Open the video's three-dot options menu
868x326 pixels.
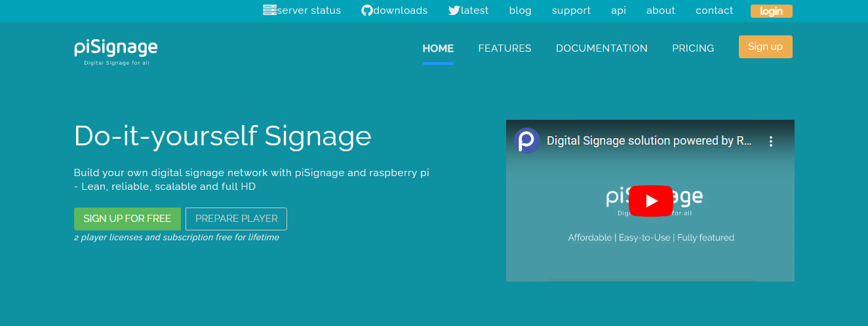pos(771,141)
